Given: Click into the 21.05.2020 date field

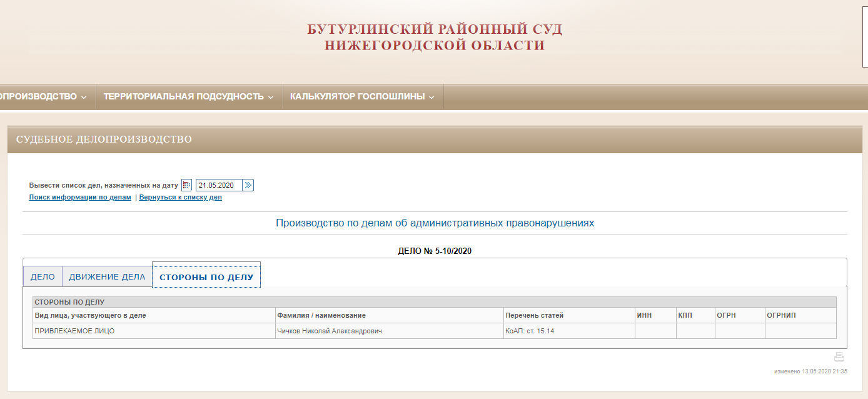Looking at the screenshot, I should click(219, 185).
